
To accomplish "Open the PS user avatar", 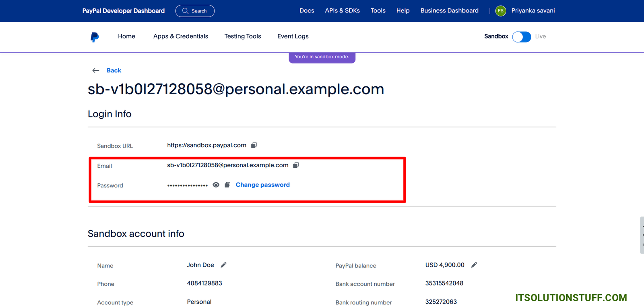I will 501,11.
